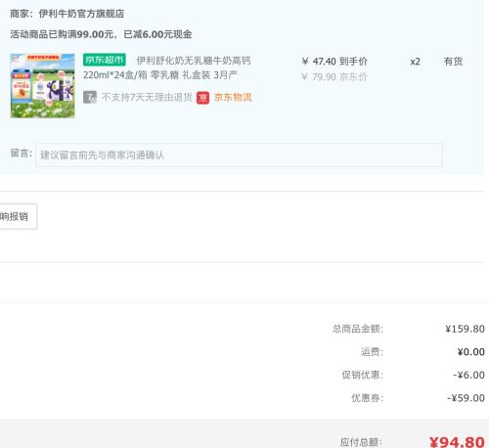Click the green 京东超市 badge

(x=105, y=60)
